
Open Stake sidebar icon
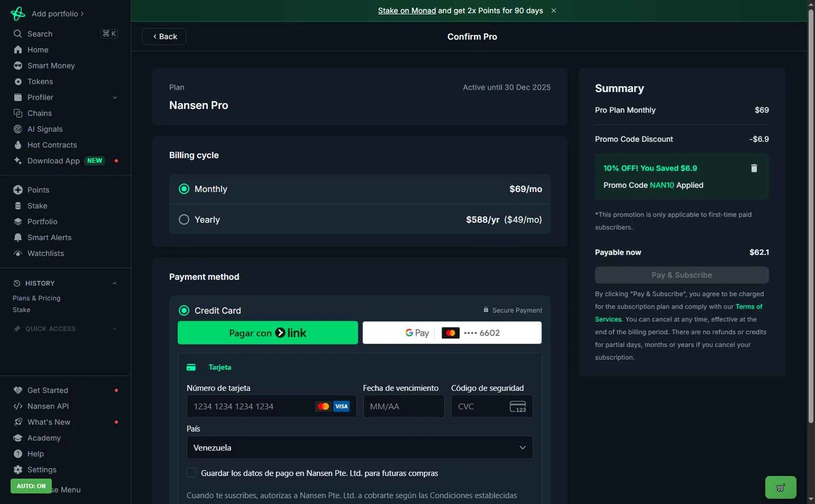(x=18, y=206)
